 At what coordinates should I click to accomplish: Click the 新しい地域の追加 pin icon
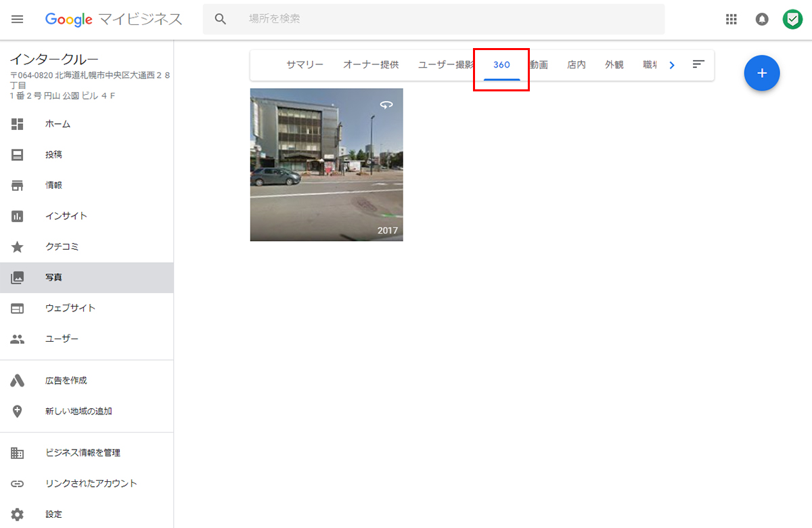point(18,411)
